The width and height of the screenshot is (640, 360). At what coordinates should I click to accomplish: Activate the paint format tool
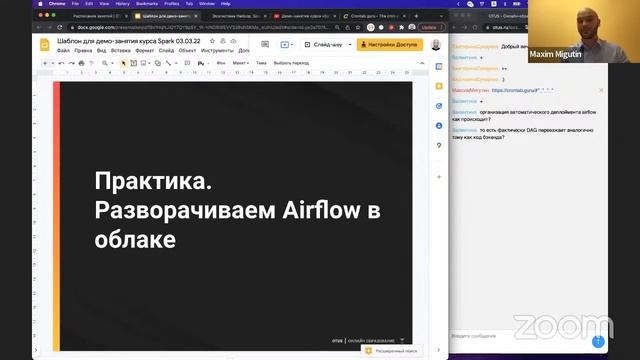coord(91,63)
